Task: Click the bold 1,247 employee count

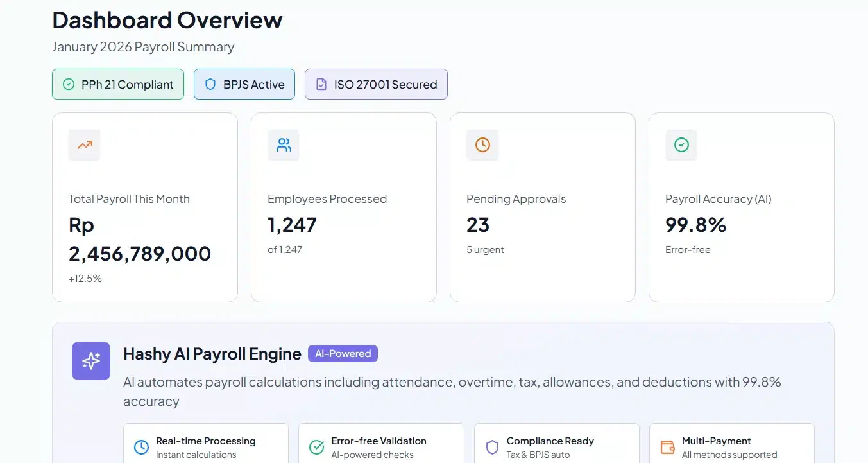Action: (292, 225)
